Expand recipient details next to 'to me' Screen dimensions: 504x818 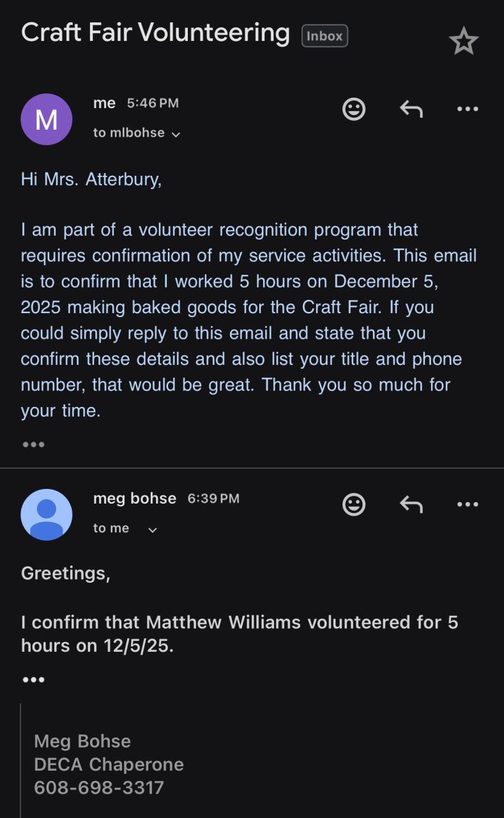tap(152, 529)
